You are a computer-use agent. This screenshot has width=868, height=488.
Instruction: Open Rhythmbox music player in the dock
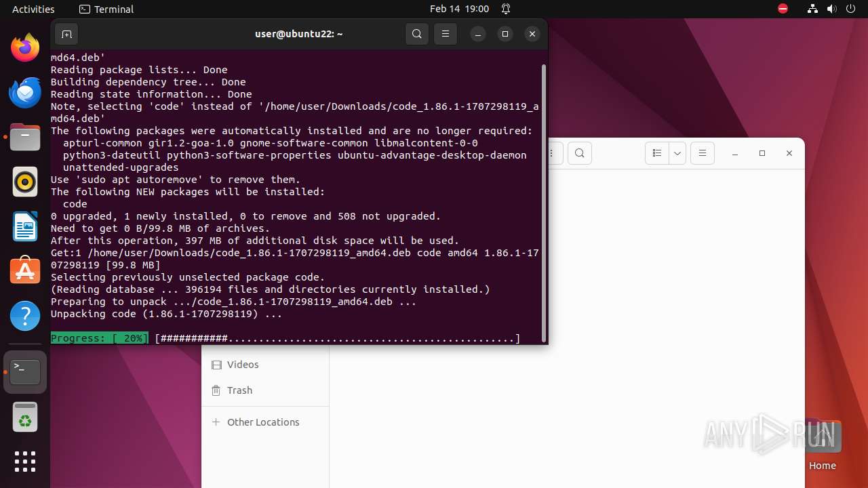[25, 182]
